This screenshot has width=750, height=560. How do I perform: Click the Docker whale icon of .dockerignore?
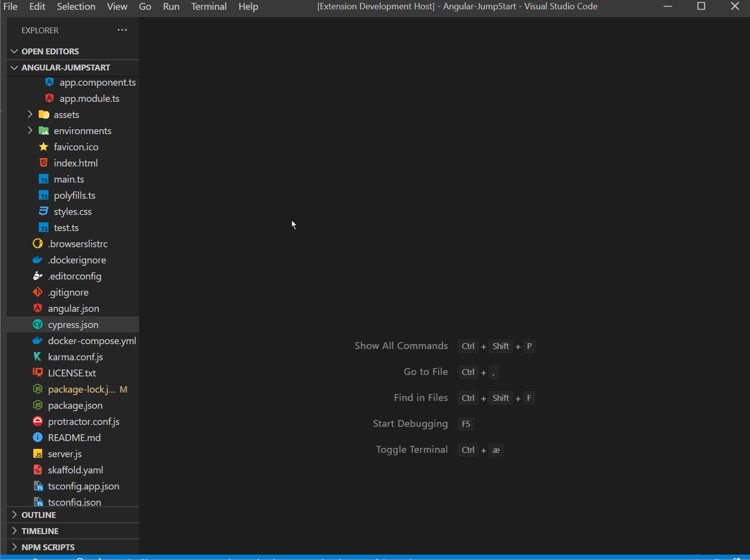click(38, 259)
